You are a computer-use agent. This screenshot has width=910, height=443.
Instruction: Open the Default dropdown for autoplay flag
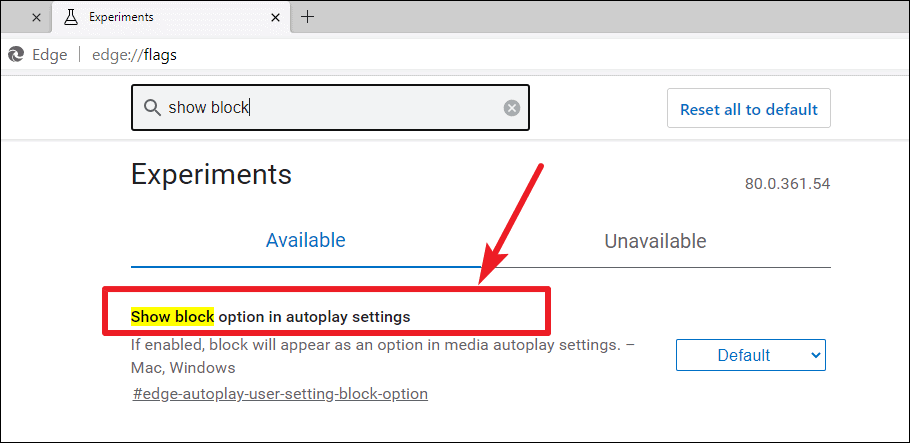750,355
